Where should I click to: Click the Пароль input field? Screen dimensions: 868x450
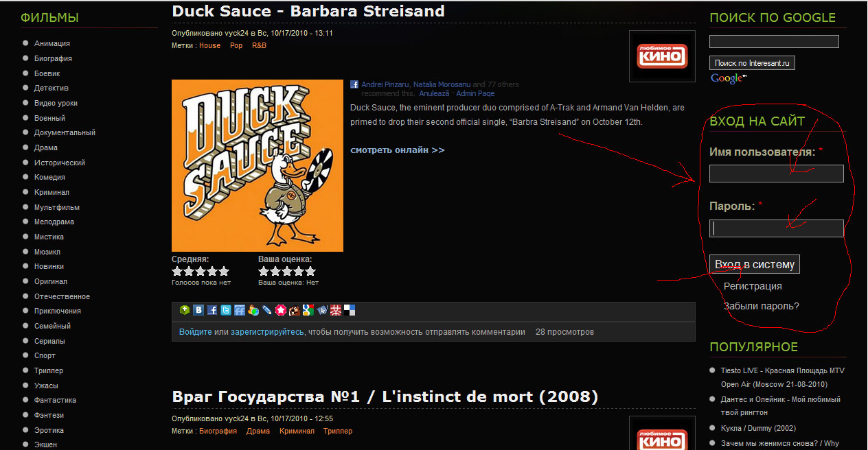pyautogui.click(x=776, y=228)
